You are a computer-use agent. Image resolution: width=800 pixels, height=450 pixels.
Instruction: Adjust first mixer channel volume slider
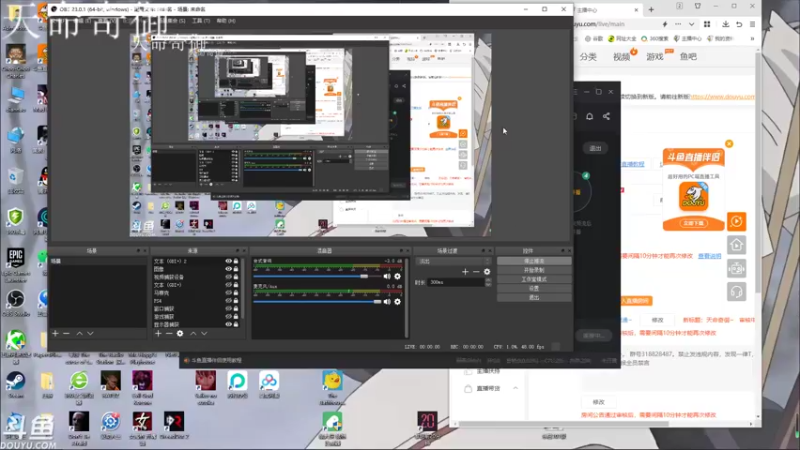click(x=317, y=276)
